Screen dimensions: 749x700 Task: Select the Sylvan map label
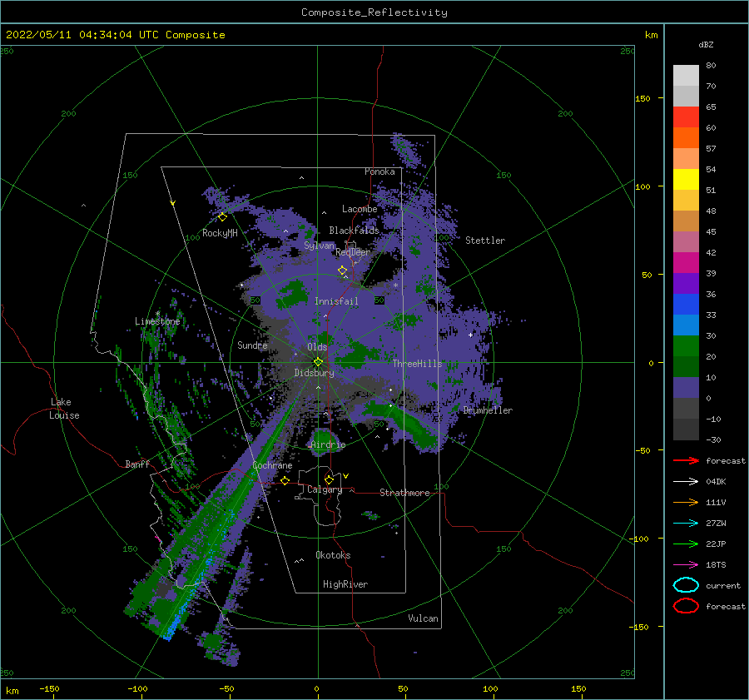[319, 245]
